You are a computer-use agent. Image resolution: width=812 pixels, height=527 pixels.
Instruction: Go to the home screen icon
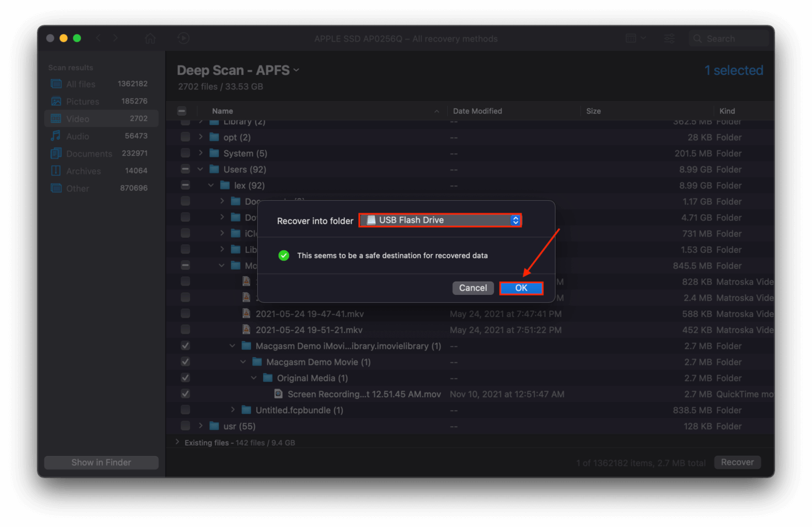tap(151, 38)
